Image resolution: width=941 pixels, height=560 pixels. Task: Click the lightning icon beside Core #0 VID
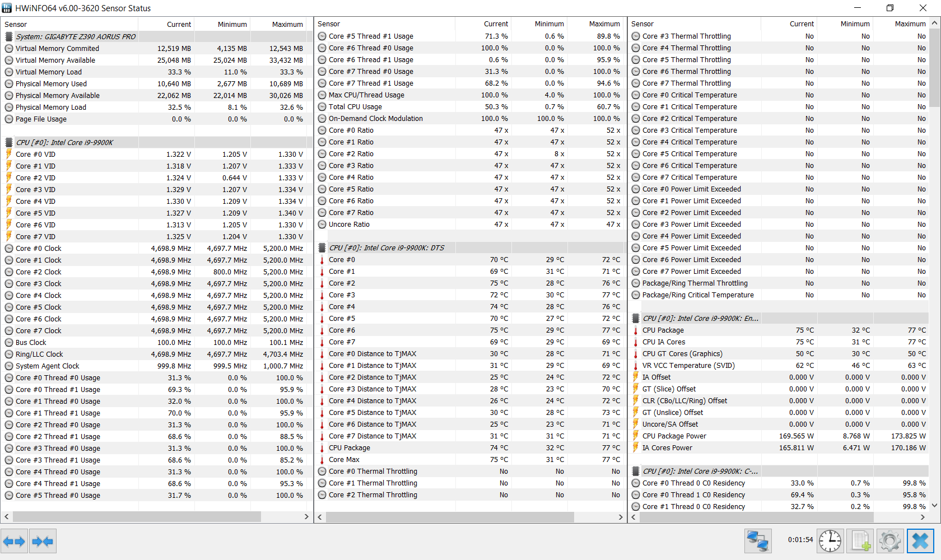point(9,154)
